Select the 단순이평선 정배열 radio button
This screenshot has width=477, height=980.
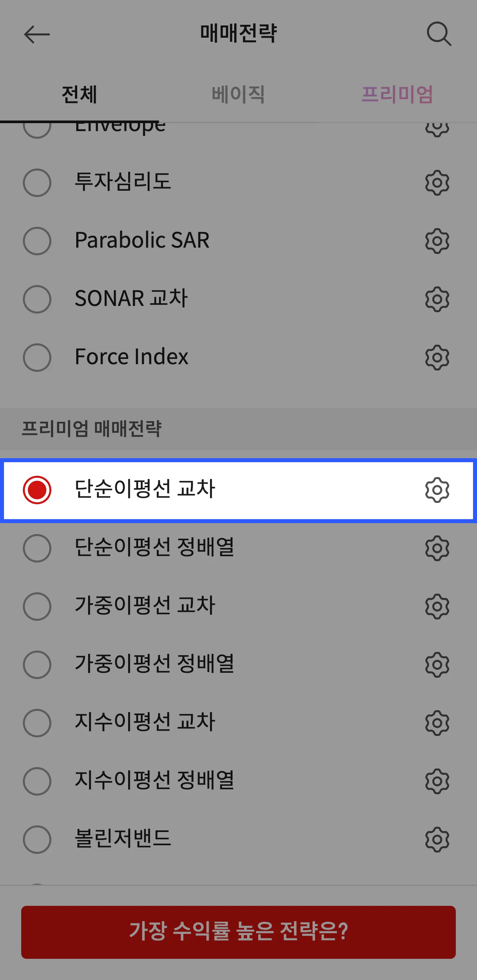click(37, 548)
